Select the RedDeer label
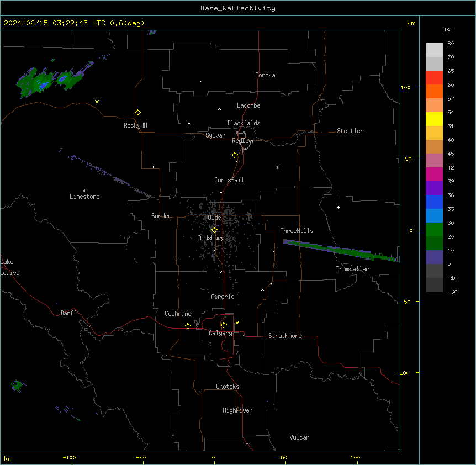 (243, 141)
